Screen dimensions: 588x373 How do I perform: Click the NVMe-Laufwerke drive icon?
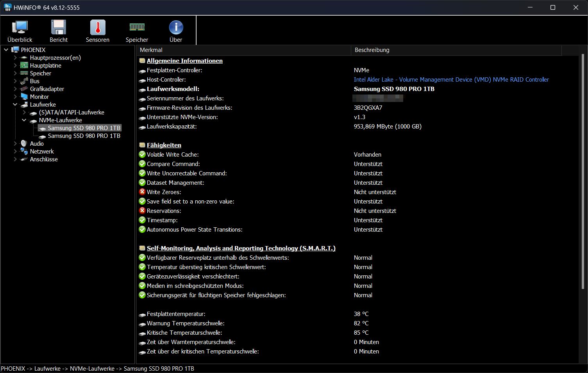click(x=33, y=121)
